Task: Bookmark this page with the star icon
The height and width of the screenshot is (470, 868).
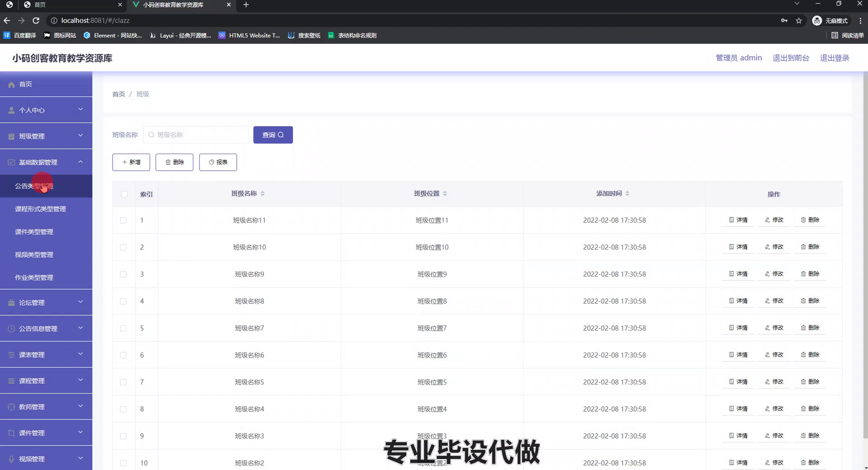Action: [799, 20]
